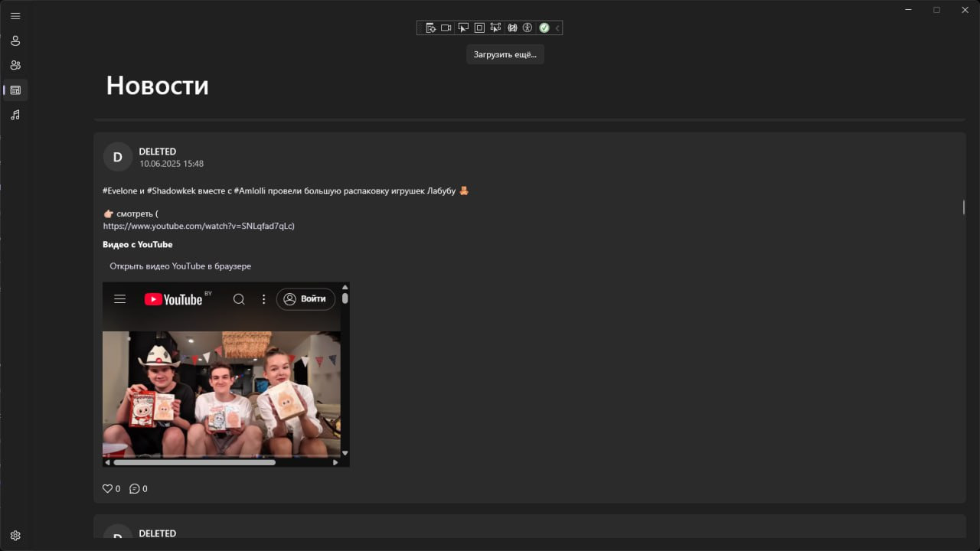The width and height of the screenshot is (980, 551).
Task: Collapse the debug toolbar chevron
Action: (557, 28)
